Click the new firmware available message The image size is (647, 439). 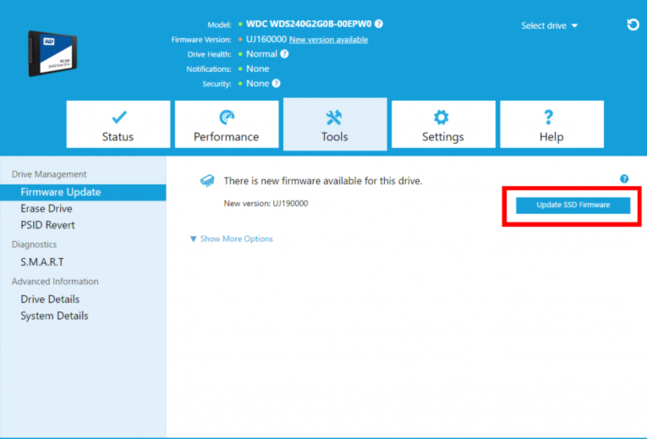click(x=323, y=181)
